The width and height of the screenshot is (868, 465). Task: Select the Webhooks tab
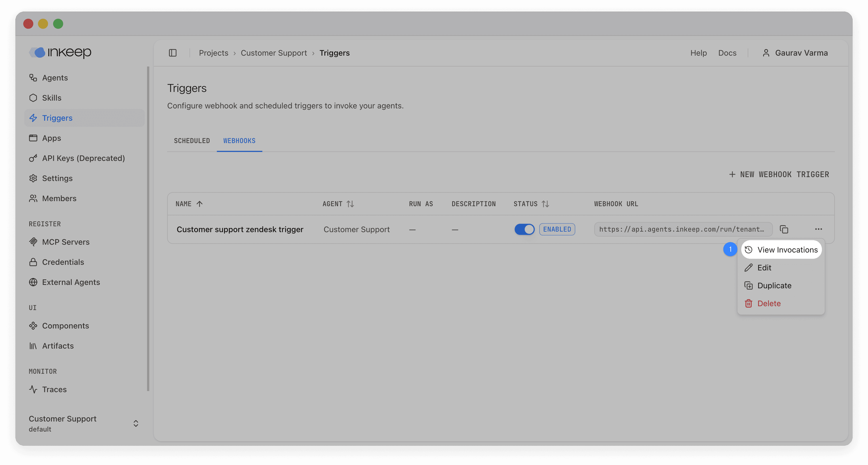click(x=239, y=141)
